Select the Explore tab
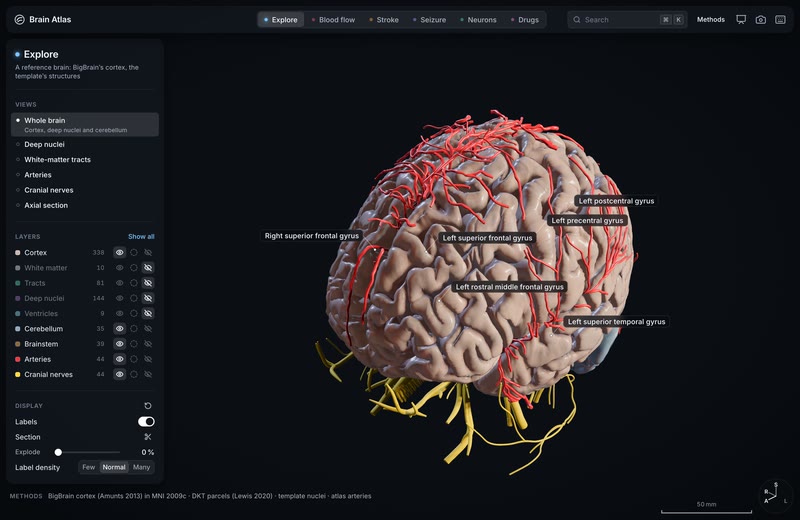The height and width of the screenshot is (520, 800). point(281,20)
